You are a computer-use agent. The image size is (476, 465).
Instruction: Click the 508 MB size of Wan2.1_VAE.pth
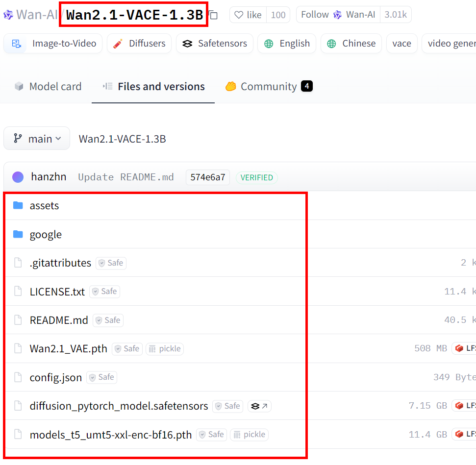(431, 348)
